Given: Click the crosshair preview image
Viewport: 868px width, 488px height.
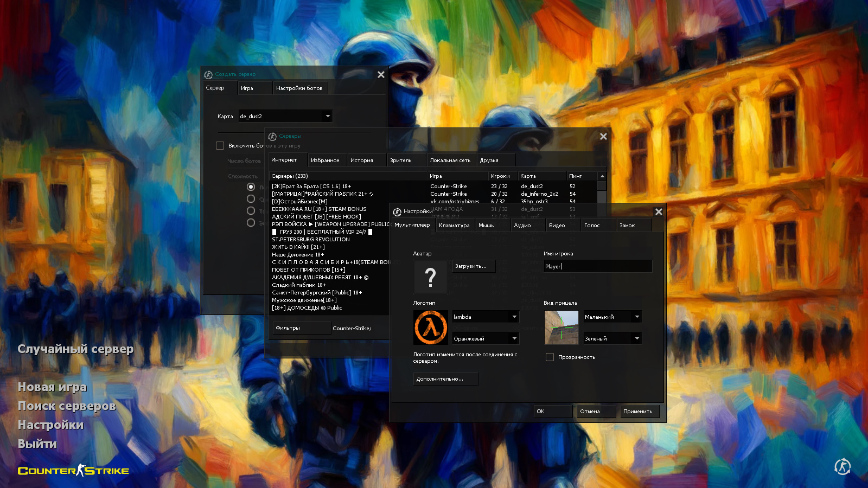Looking at the screenshot, I should (x=561, y=328).
